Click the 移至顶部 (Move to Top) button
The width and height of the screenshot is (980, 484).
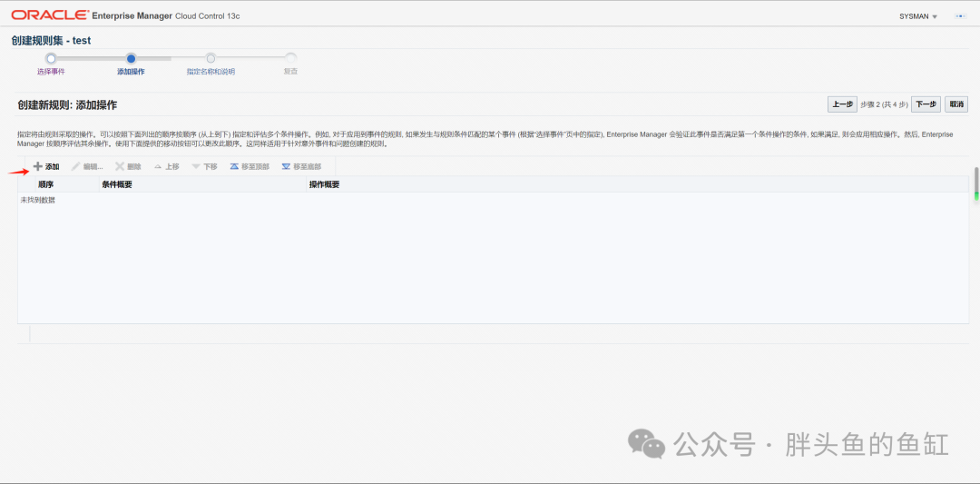pyautogui.click(x=250, y=167)
